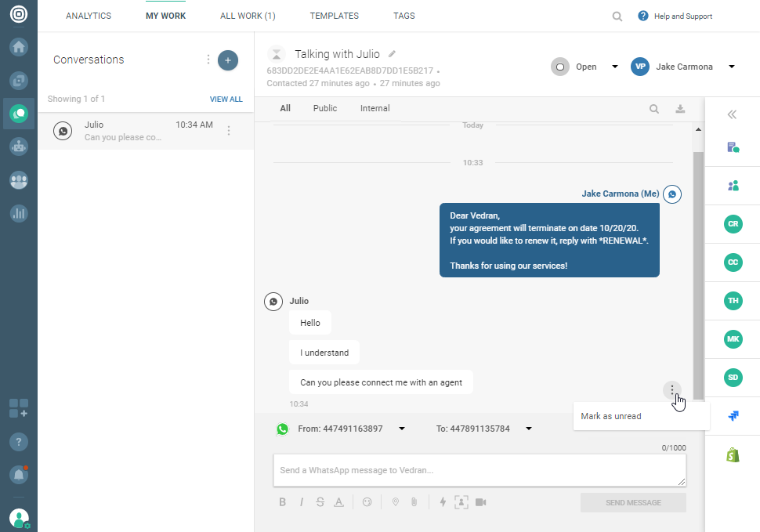Toggle bold text formatting
Screen dimensions: 760x532
tap(283, 502)
